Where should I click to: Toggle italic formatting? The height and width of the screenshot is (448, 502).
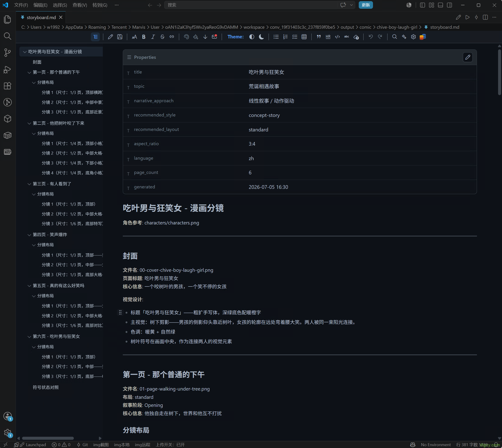click(153, 37)
